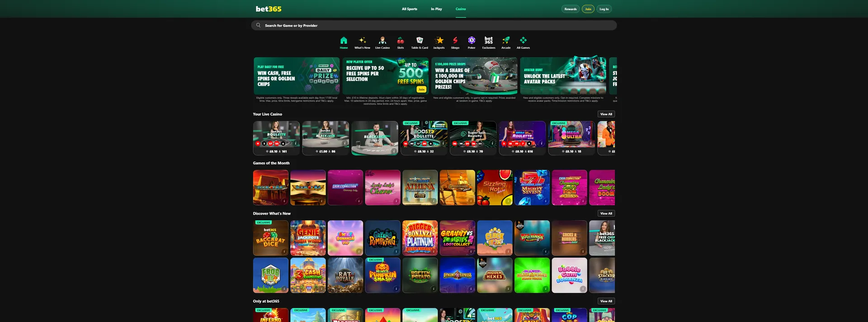Image resolution: width=868 pixels, height=322 pixels.
Task: Show info for Rotten Potato game
Action: point(434,289)
